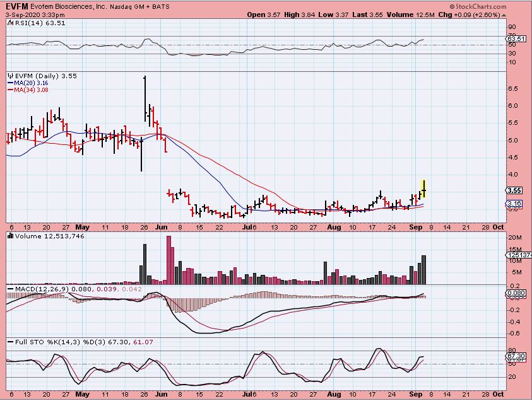
Task: Click the Chg +0.09 (+2.60%) value
Action: 470,15
